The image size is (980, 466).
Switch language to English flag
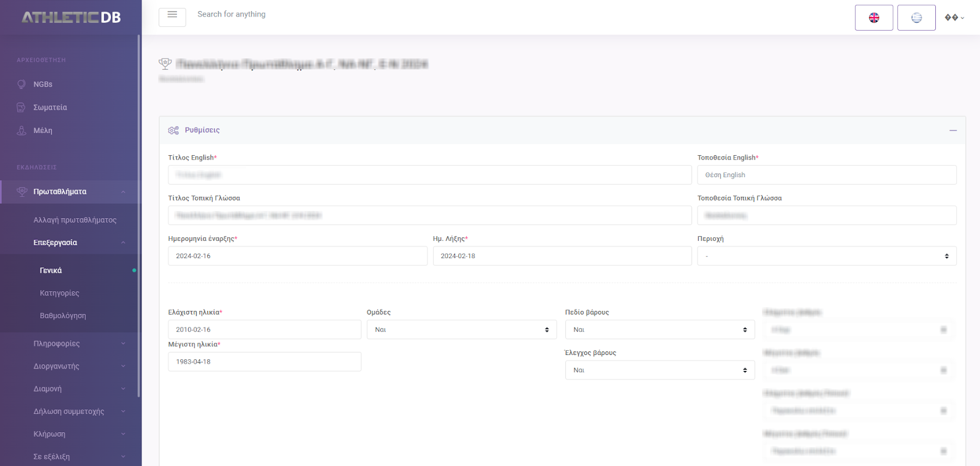coord(874,18)
